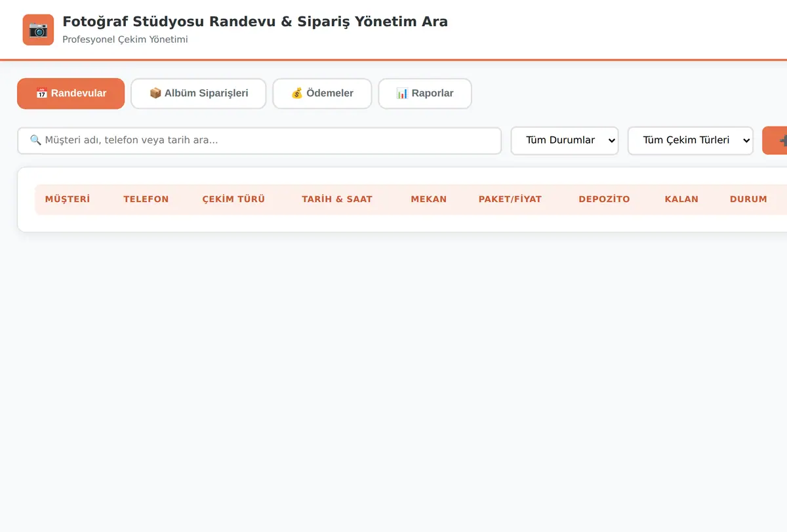Click the app title heading text
The width and height of the screenshot is (787, 532).
(255, 22)
